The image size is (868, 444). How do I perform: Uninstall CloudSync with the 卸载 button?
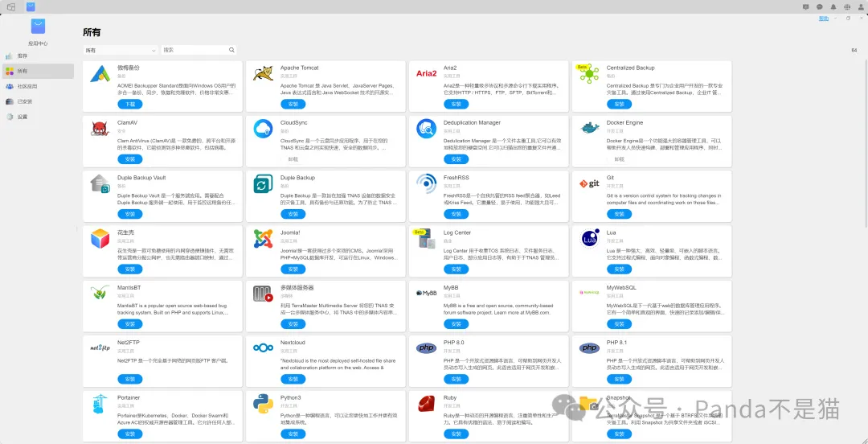[293, 159]
